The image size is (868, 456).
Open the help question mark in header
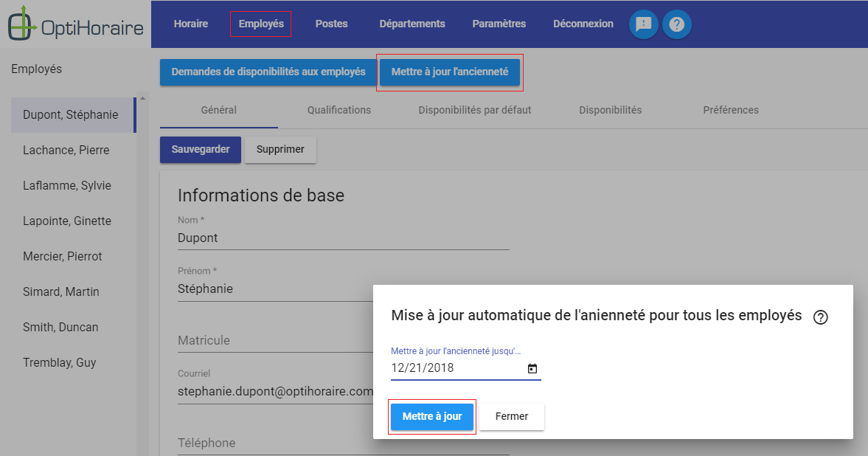click(x=676, y=24)
